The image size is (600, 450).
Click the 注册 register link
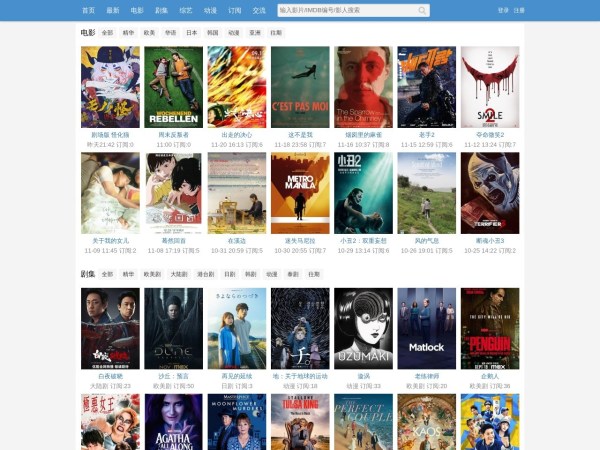point(519,10)
